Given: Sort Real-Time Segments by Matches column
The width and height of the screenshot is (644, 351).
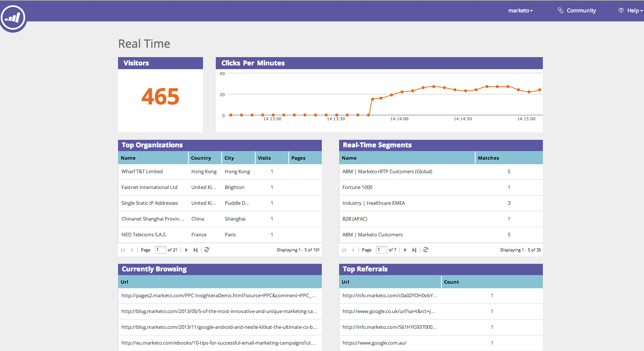Looking at the screenshot, I should click(x=509, y=158).
